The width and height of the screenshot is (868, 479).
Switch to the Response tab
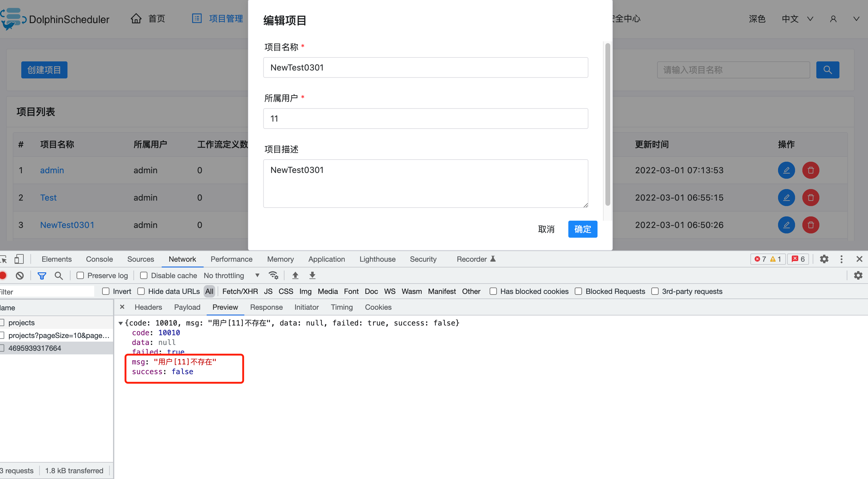[266, 307]
